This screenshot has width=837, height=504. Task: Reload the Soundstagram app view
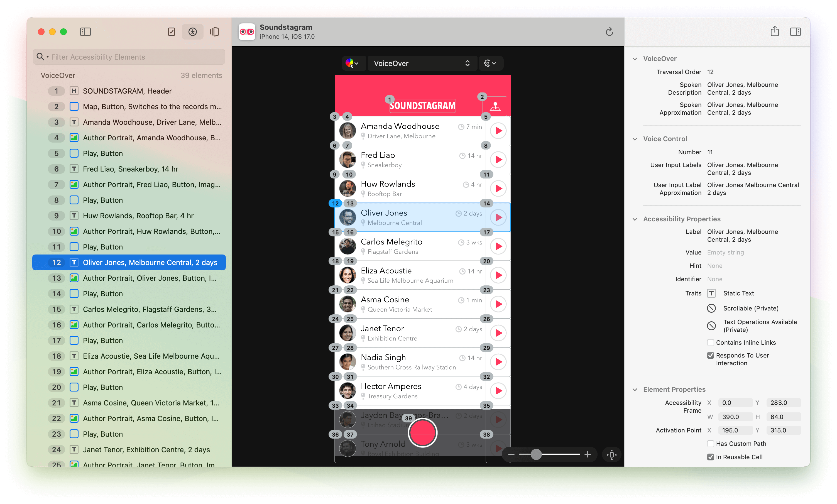point(609,32)
